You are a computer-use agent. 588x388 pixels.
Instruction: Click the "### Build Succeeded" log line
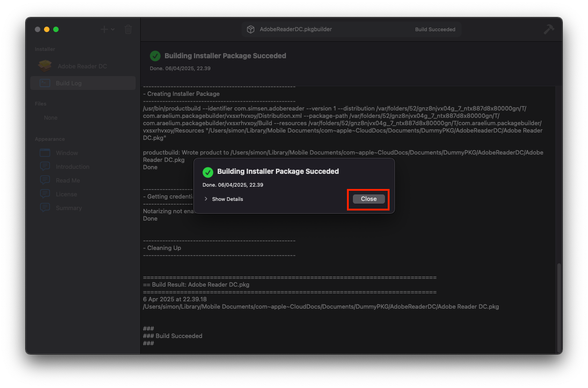(x=172, y=336)
